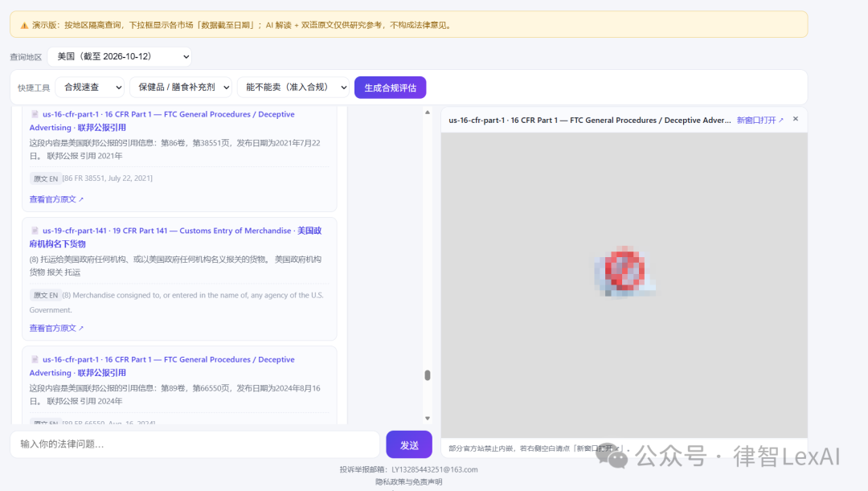
Task: Open 新窗口打开 link in the preview header
Action: click(760, 120)
